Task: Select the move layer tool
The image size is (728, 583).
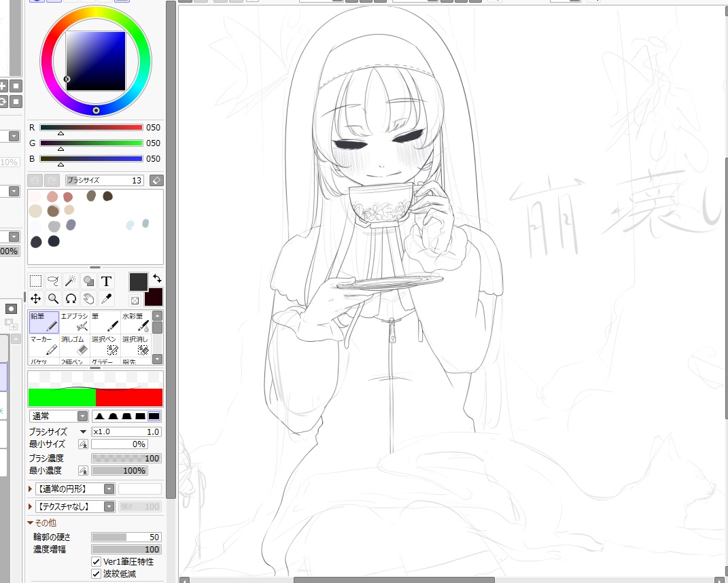Action: (x=36, y=298)
